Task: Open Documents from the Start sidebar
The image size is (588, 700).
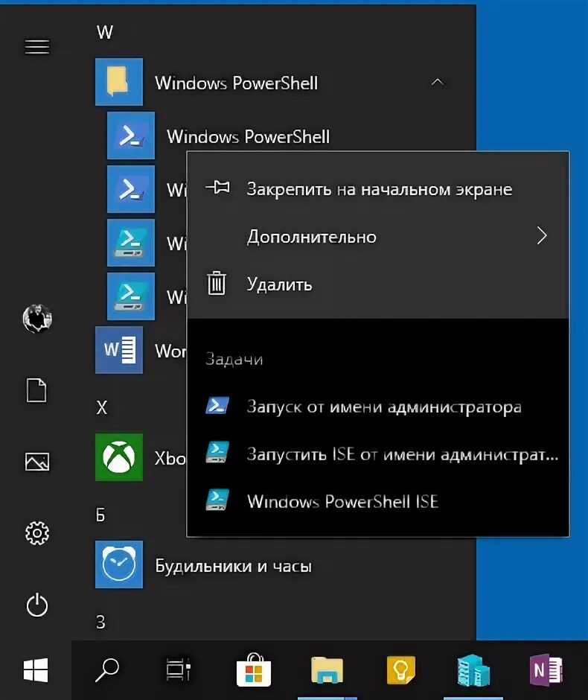Action: click(36, 390)
